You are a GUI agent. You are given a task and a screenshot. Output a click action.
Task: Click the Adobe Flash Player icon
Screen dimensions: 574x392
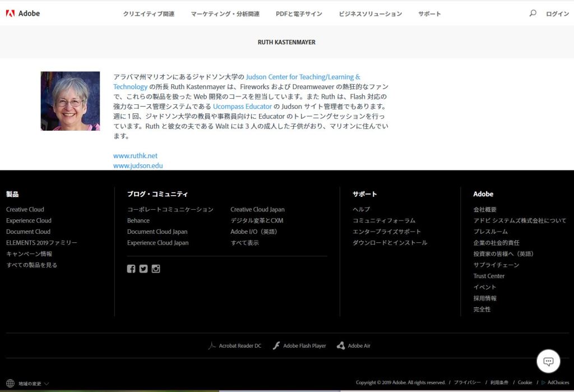pos(276,346)
